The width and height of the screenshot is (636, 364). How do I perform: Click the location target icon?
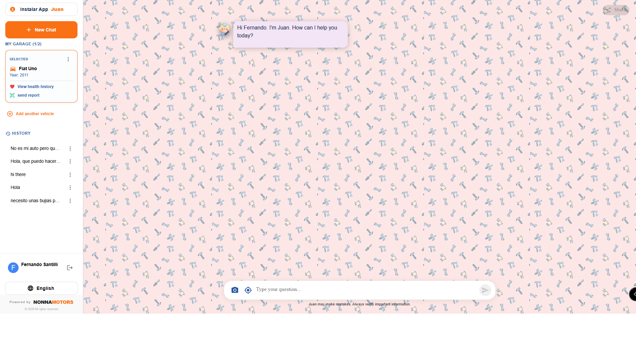tap(248, 290)
